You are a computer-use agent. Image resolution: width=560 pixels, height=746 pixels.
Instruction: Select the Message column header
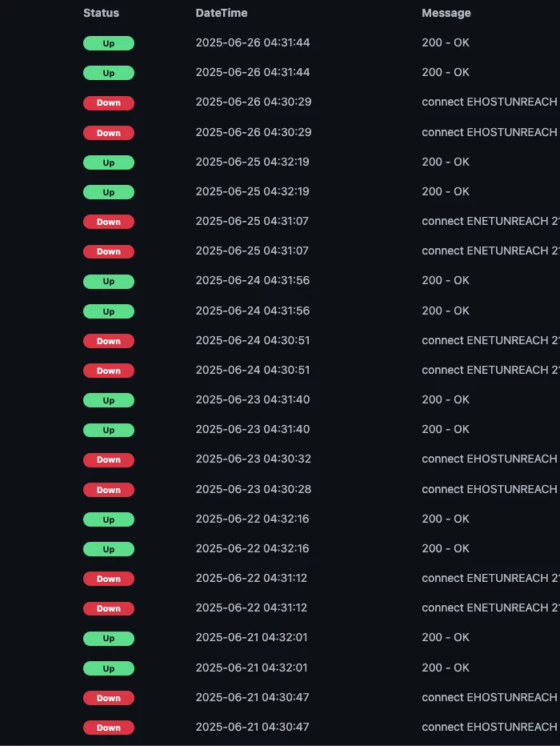(446, 13)
